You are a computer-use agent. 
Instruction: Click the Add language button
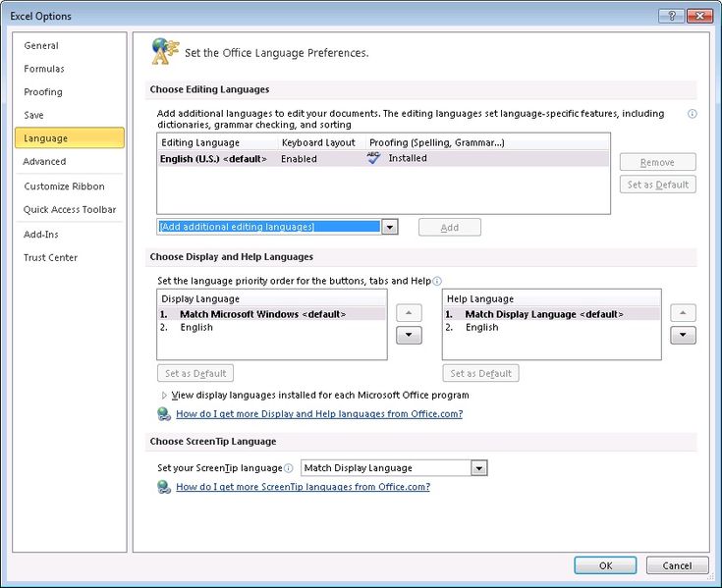click(x=450, y=228)
